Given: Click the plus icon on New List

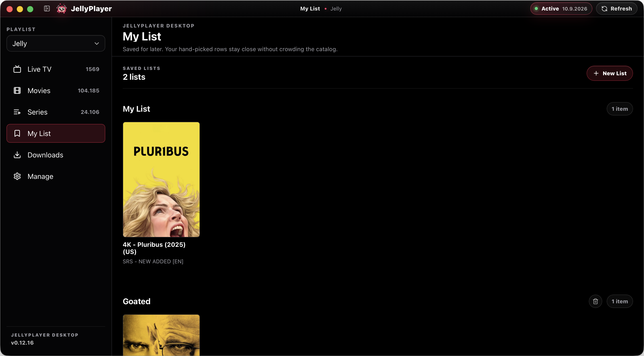Looking at the screenshot, I should [x=596, y=73].
